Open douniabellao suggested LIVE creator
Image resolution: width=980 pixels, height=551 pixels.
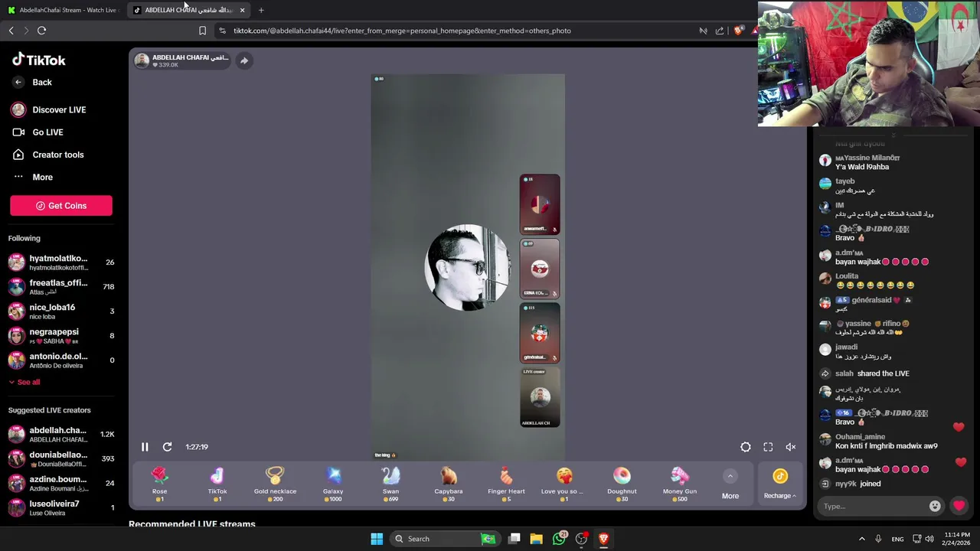coord(61,459)
